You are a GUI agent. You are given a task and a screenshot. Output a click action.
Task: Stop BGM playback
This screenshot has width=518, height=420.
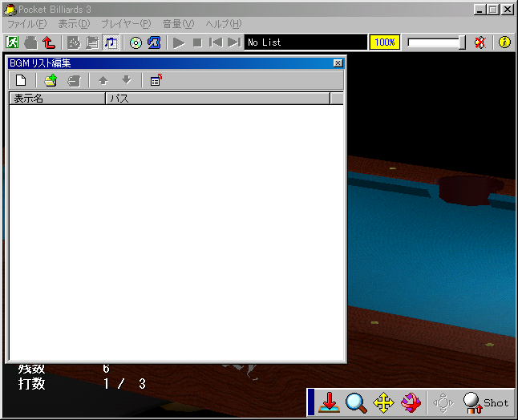(197, 42)
